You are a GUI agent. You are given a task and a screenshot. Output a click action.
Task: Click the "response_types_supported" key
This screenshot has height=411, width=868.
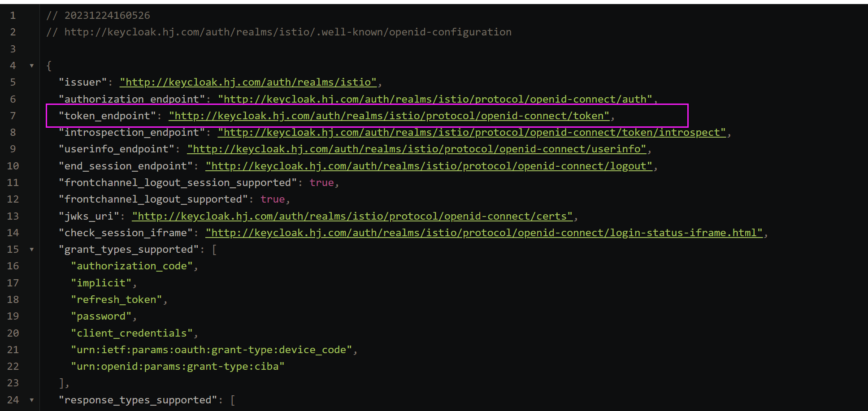point(138,400)
